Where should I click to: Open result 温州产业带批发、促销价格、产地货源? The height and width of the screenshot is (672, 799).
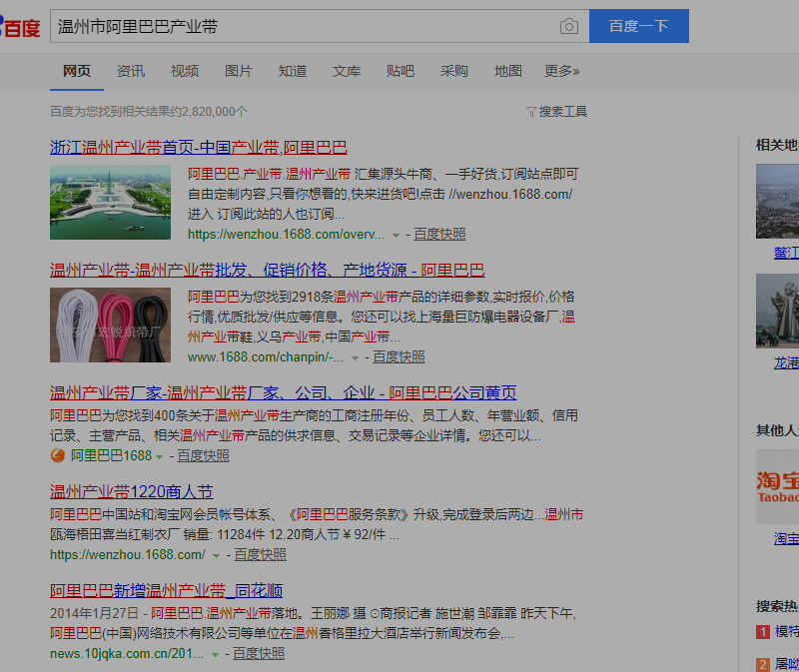click(267, 270)
